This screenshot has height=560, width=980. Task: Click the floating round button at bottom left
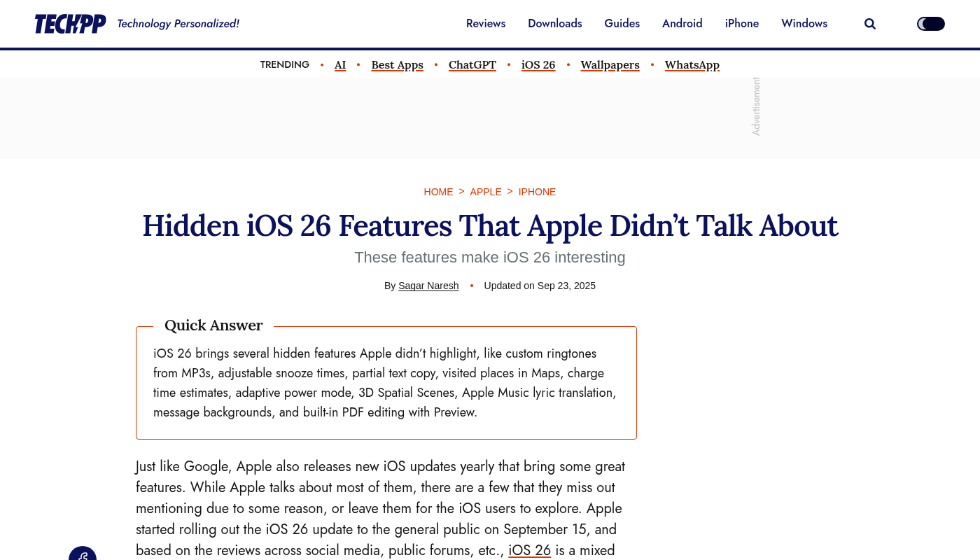tap(83, 554)
